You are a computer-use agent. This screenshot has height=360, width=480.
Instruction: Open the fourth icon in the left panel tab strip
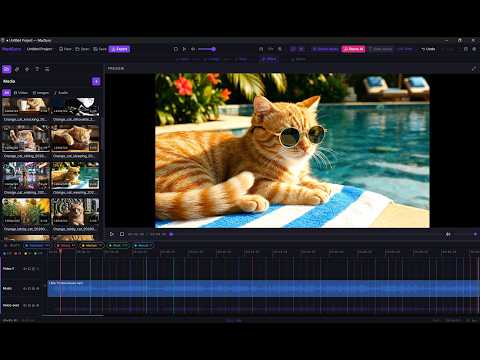coord(37,69)
